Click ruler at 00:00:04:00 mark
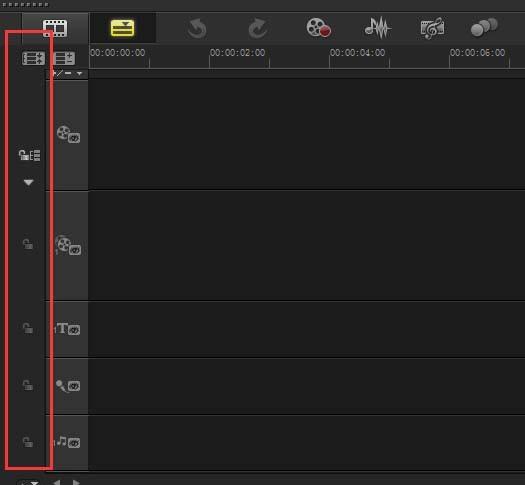 tap(329, 60)
